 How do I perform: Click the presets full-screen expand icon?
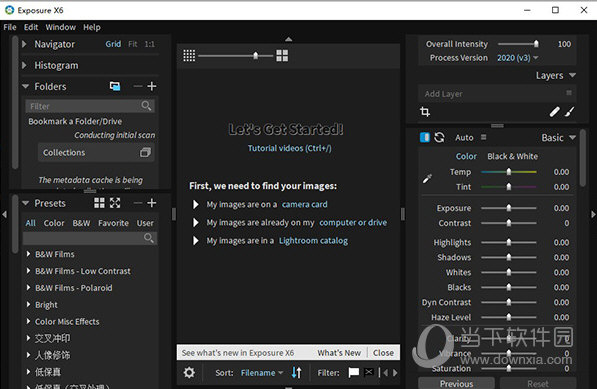coord(115,203)
